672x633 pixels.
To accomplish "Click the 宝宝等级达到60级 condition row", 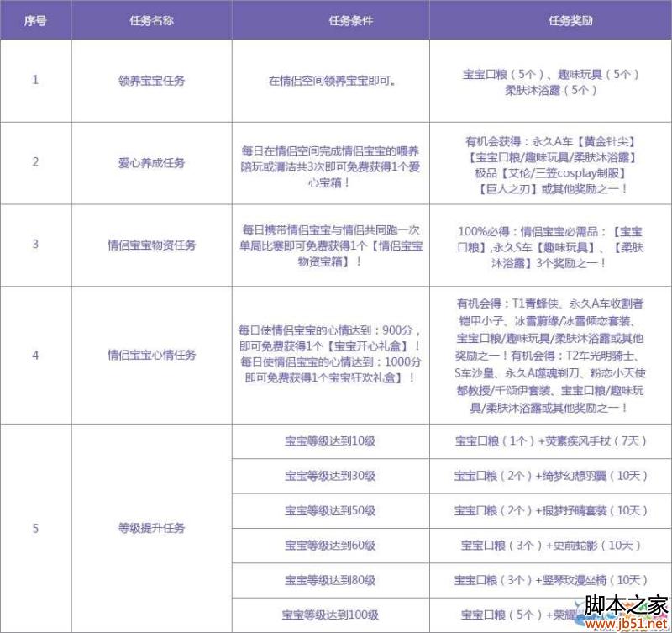I will (x=330, y=546).
